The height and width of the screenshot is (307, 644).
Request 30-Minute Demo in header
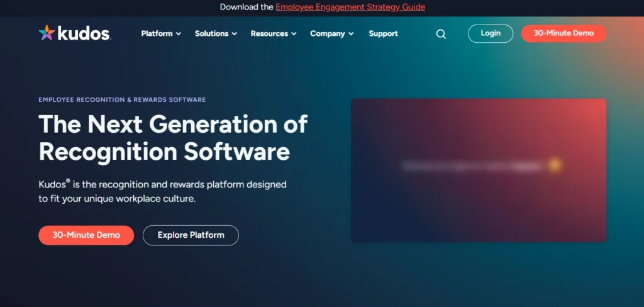tap(563, 34)
